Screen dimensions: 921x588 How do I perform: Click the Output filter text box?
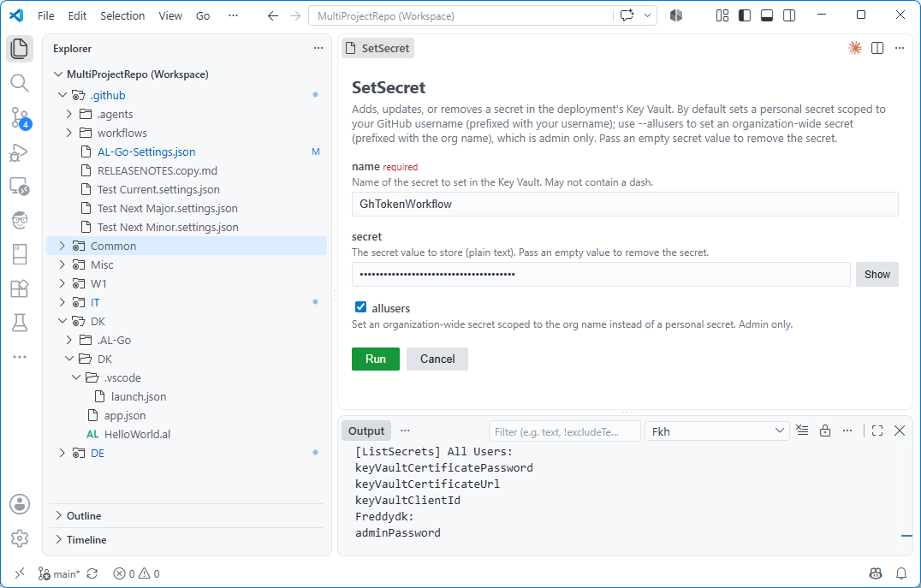click(x=564, y=431)
